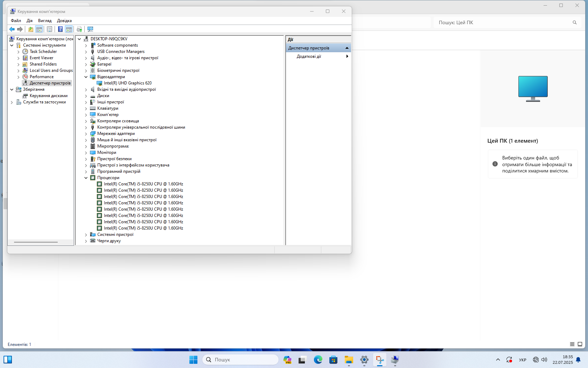Collapse the Процесори category
Image resolution: width=588 pixels, height=368 pixels.
tap(86, 178)
